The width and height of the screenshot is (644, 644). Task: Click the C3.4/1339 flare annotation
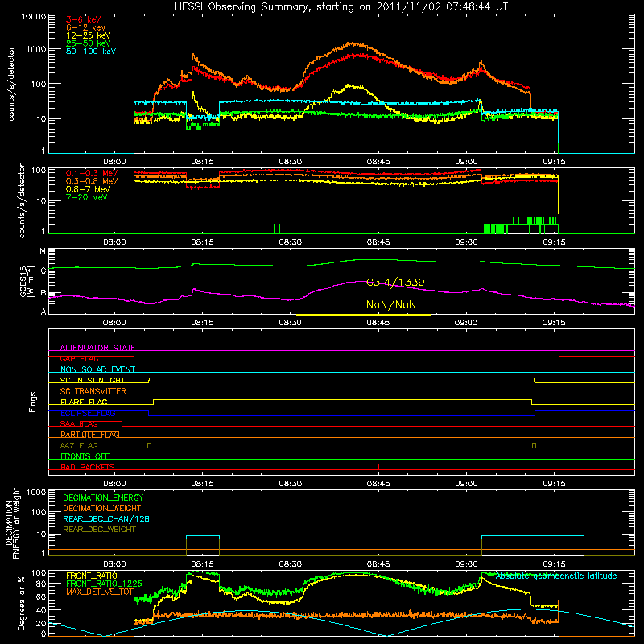pyautogui.click(x=395, y=283)
